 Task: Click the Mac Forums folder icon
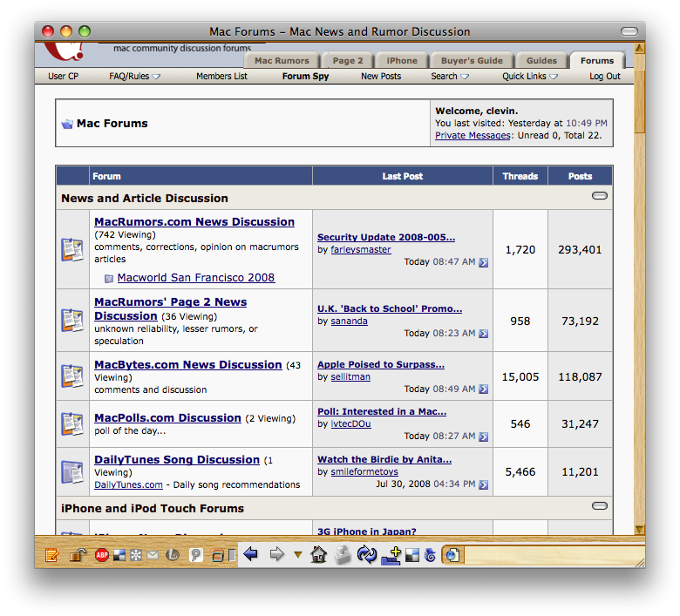[x=67, y=124]
